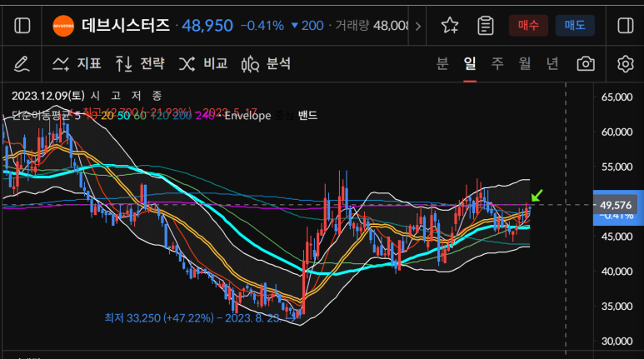The width and height of the screenshot is (644, 359).
Task: Switch to 월 monthly chart tab
Action: coord(525,63)
